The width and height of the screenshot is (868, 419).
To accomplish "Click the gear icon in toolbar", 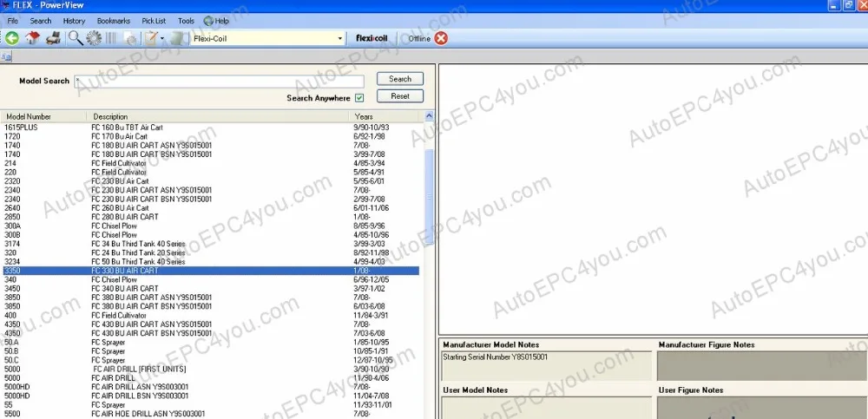I will [94, 38].
